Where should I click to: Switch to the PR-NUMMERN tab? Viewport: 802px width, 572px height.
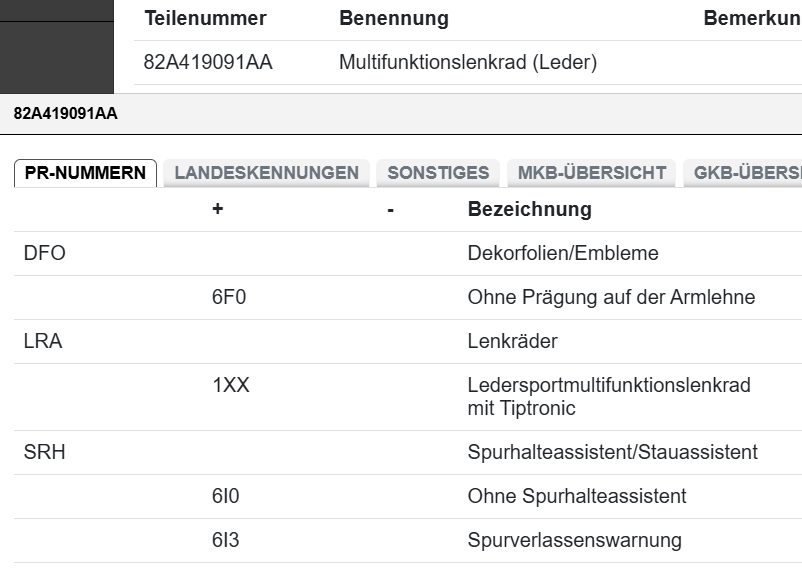[x=85, y=172]
